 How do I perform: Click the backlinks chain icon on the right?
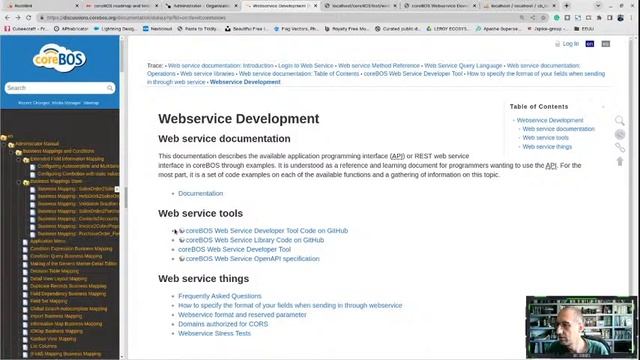tap(620, 147)
